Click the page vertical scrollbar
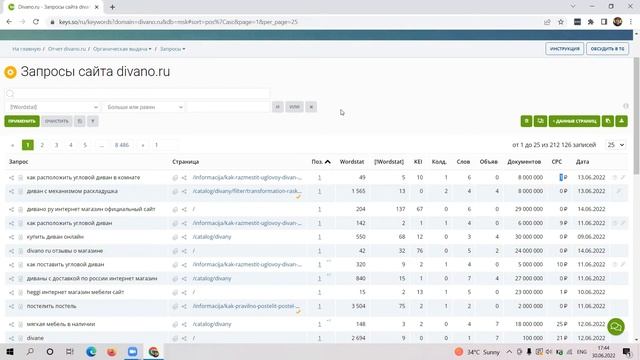 [x=636, y=116]
